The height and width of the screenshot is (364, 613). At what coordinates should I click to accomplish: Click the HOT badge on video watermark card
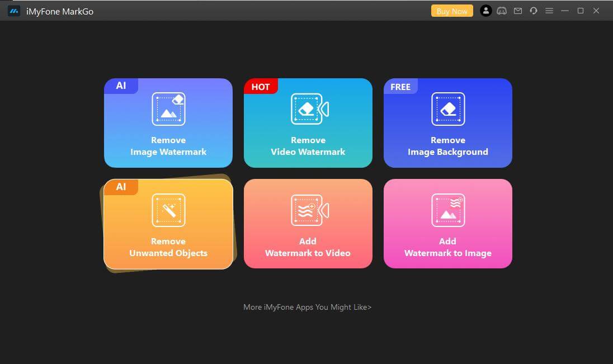(x=260, y=87)
